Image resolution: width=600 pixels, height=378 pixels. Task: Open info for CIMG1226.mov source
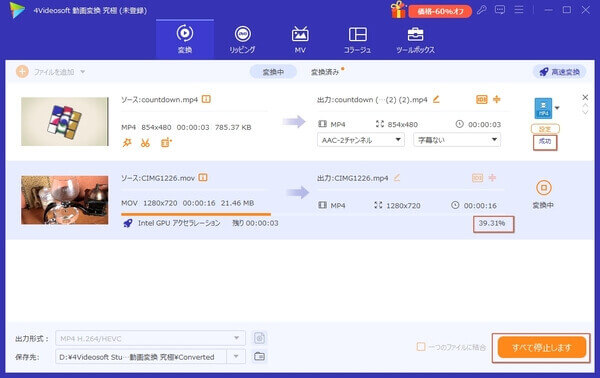(x=203, y=178)
